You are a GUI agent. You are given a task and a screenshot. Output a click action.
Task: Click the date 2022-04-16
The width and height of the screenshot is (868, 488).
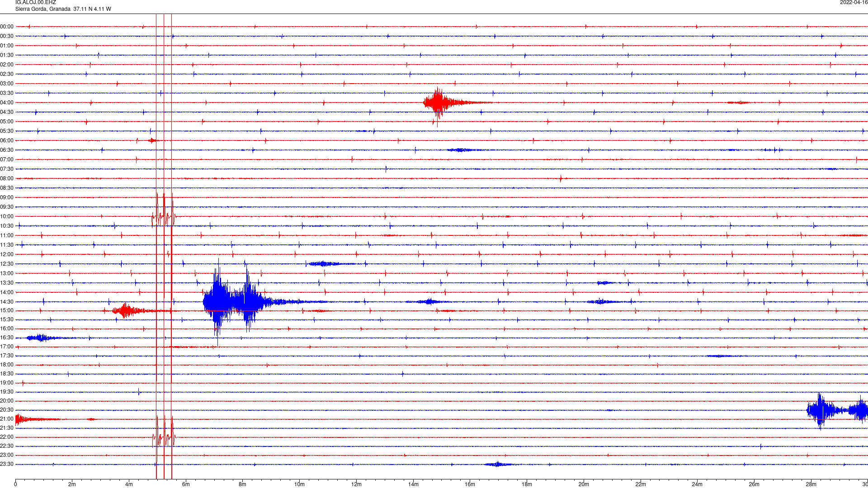click(854, 3)
